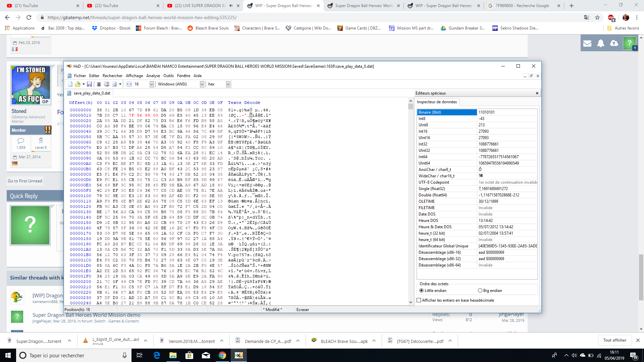Image resolution: width=644 pixels, height=362 pixels.
Task: Mute the LIVE SUPER DRAGON tab audio
Action: click(231, 6)
